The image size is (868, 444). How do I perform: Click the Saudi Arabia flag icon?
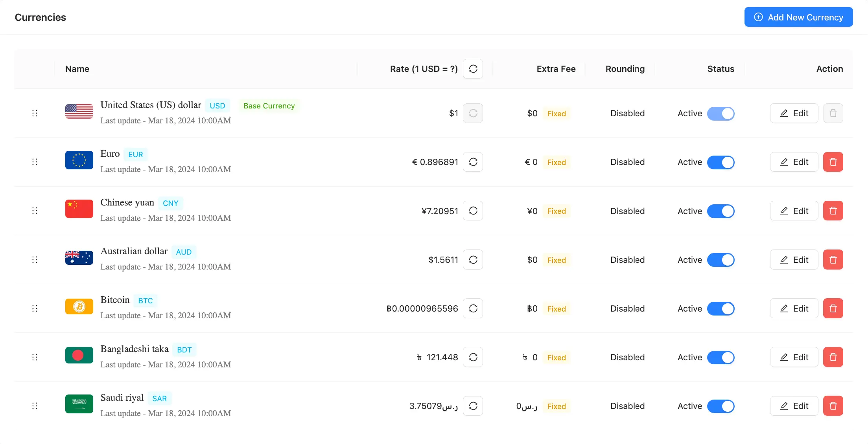coord(79,404)
